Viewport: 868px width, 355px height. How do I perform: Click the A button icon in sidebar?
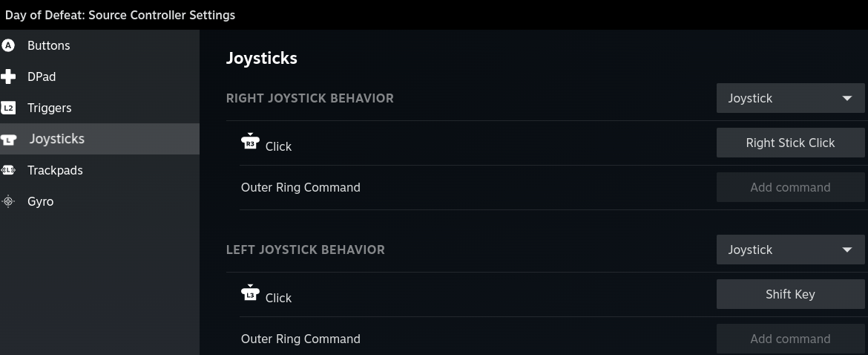pos(8,45)
